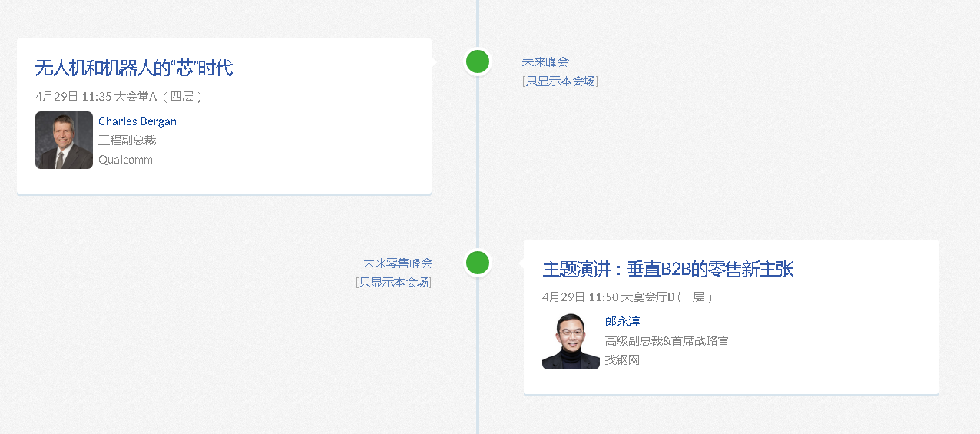
Task: Click 郎永淳's portrait photo
Action: (571, 342)
